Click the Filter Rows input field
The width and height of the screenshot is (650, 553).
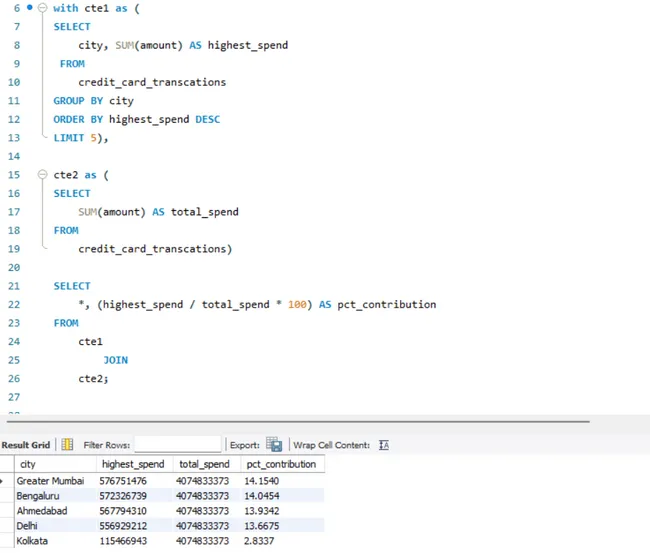click(x=178, y=444)
